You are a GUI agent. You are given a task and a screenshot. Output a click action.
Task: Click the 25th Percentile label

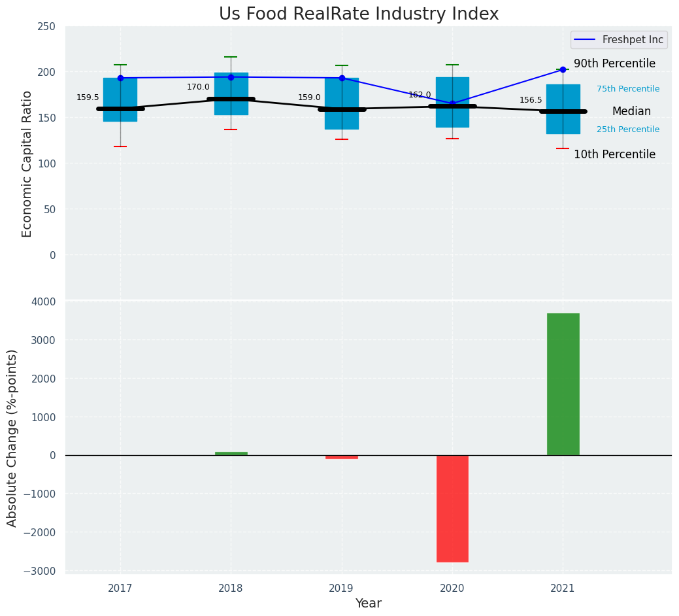point(627,129)
